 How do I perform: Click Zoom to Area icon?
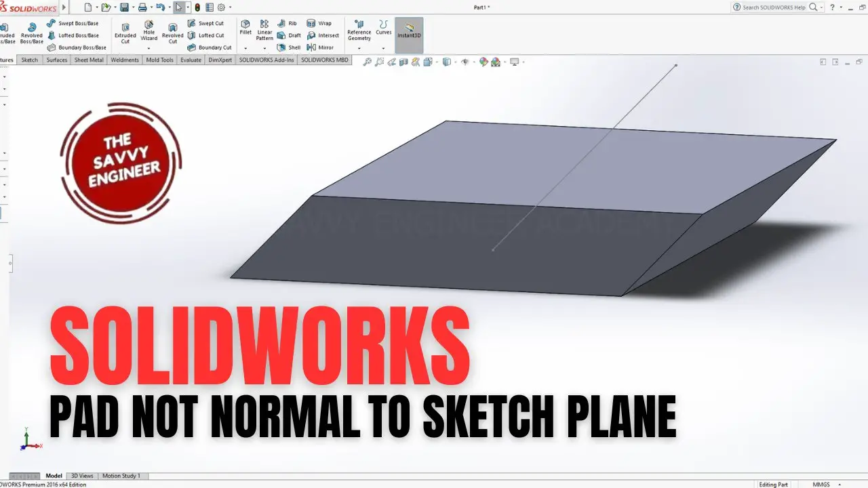(x=379, y=62)
